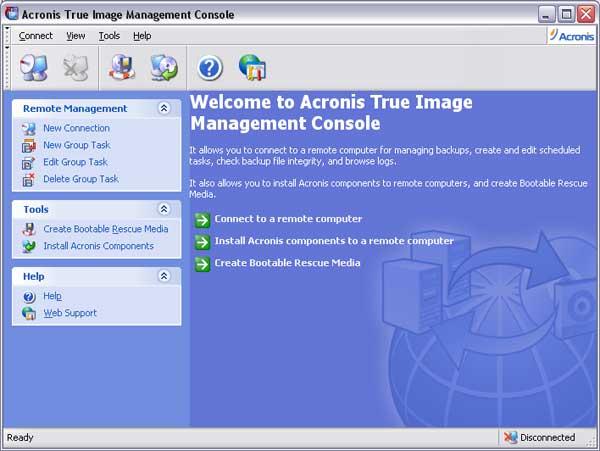Choose Edit Group Task link
Image resolution: width=600 pixels, height=451 pixels.
point(75,162)
